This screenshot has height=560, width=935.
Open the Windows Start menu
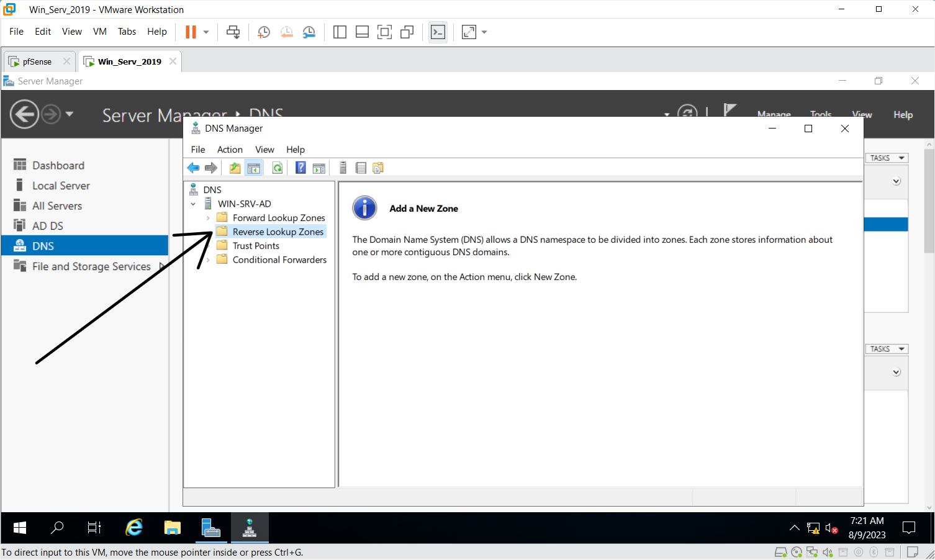point(20,528)
